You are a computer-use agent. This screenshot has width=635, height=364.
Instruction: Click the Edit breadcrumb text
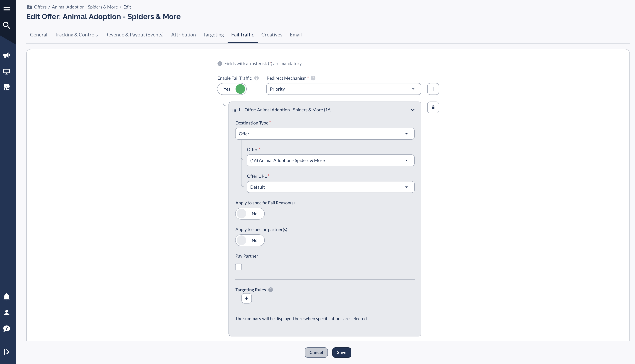point(127,7)
